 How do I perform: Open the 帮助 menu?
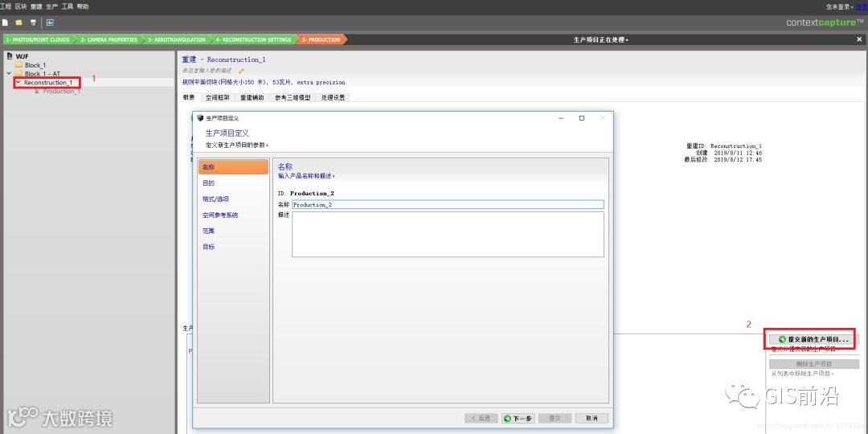[x=83, y=6]
